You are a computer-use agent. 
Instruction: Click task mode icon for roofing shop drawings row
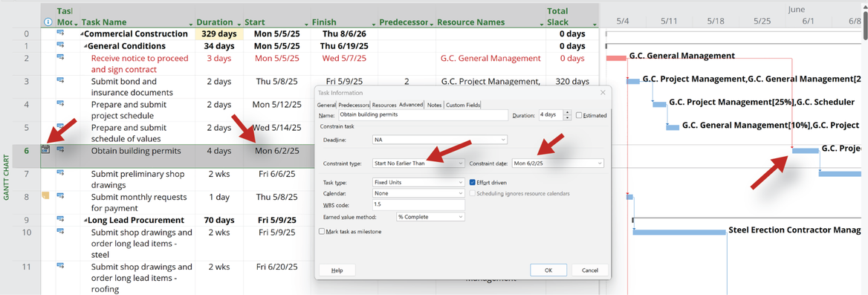pos(60,266)
